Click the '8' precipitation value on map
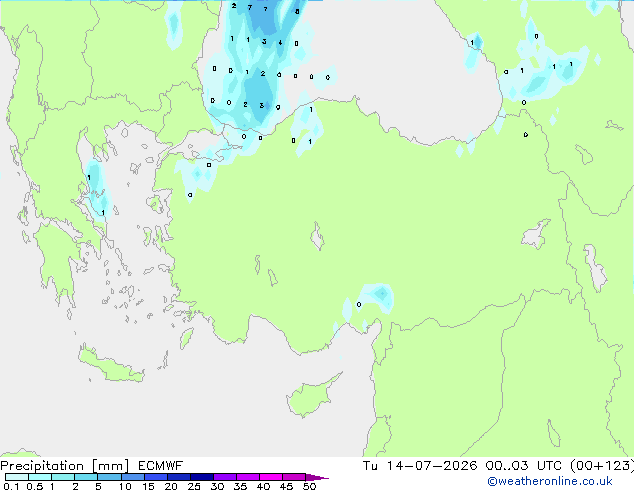This screenshot has height=490, width=634. coord(297,11)
